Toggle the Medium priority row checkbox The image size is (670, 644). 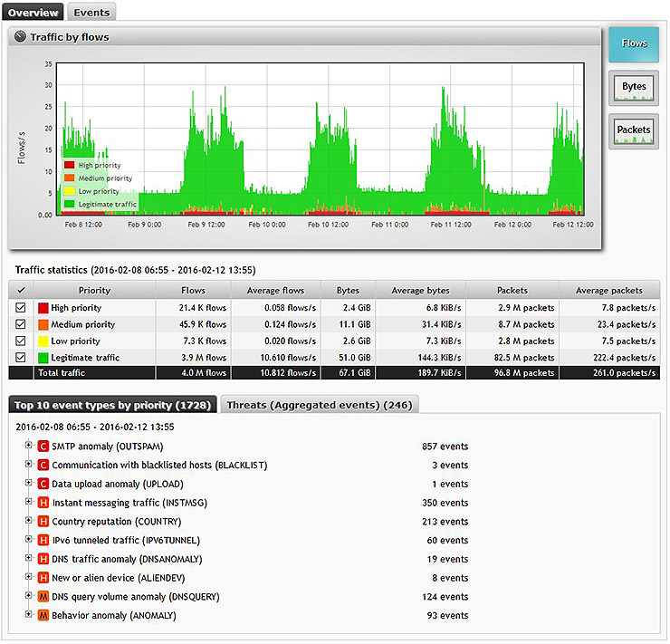point(21,324)
